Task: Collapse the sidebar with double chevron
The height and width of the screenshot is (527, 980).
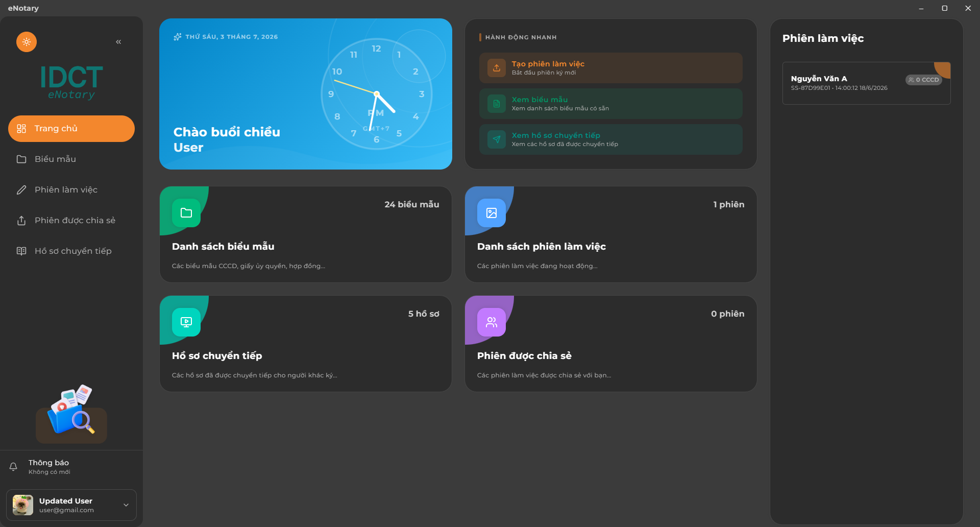Action: coord(118,42)
